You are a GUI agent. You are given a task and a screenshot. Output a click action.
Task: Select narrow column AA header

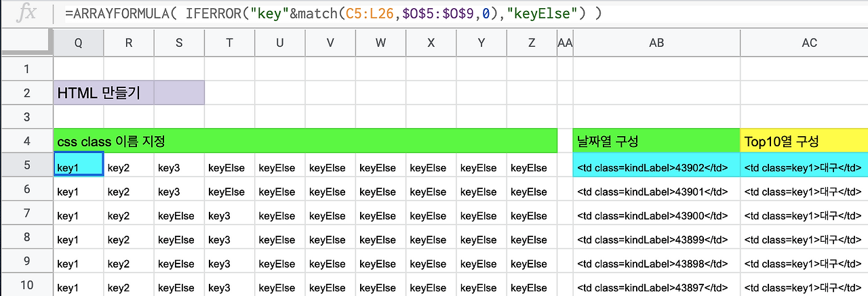click(x=565, y=43)
